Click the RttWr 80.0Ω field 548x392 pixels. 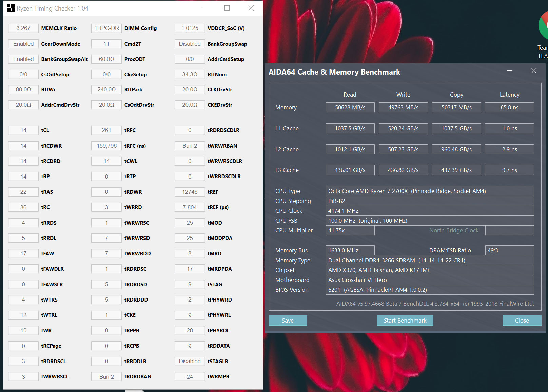point(23,90)
